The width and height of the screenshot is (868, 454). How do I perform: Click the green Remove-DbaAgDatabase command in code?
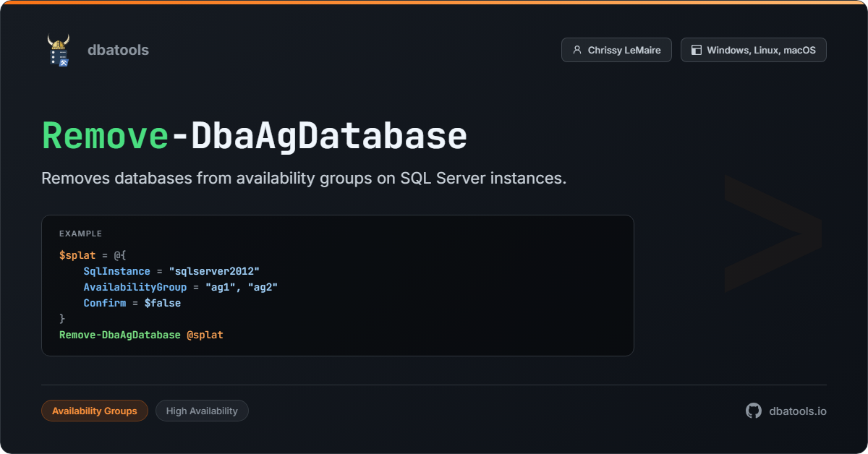click(119, 335)
